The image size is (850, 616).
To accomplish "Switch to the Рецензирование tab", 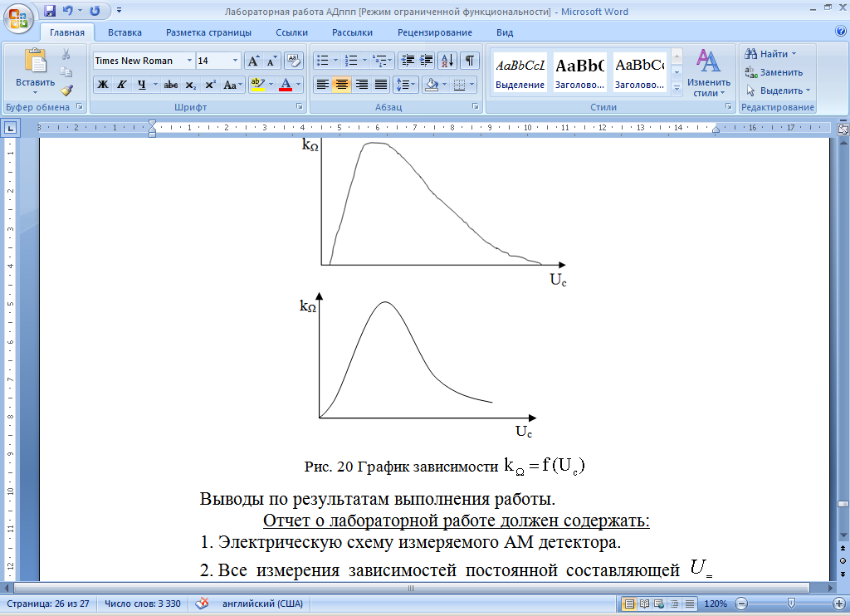I will [x=435, y=32].
